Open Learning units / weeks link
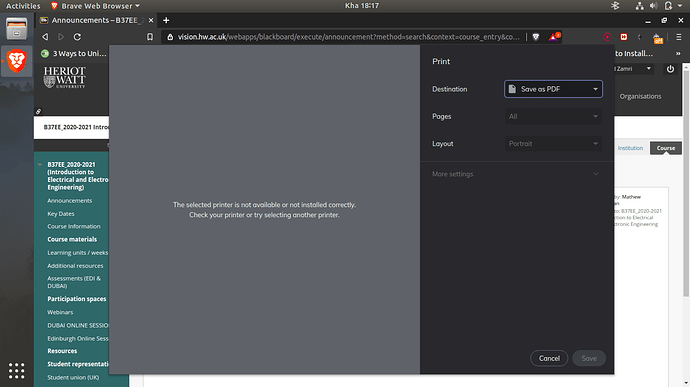 click(77, 253)
